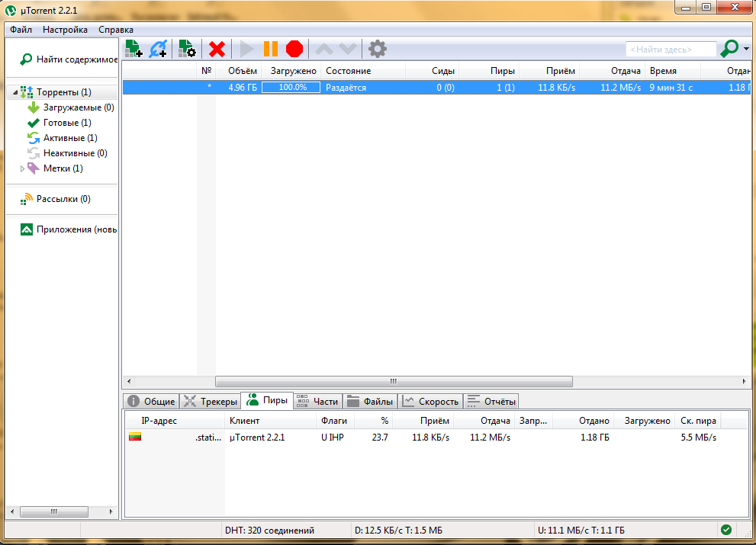
Task: Click the green search magnifier icon
Action: pos(729,49)
